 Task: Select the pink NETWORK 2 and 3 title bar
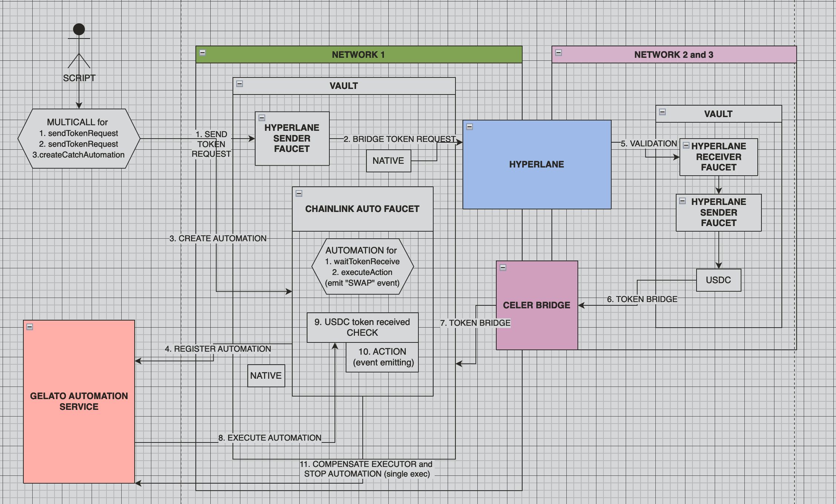pos(674,54)
